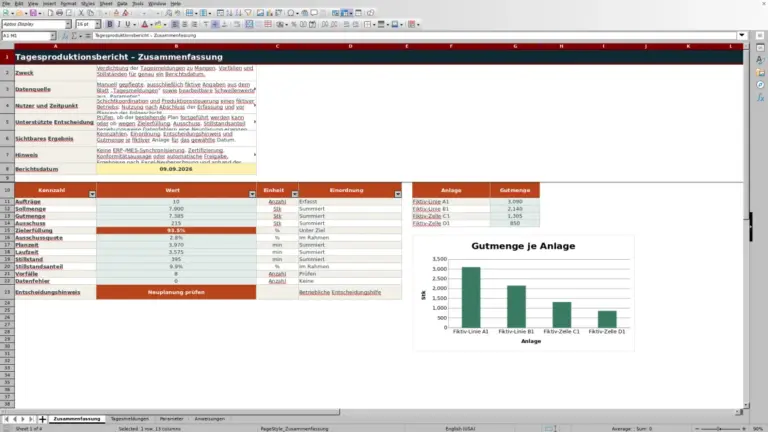768x432 pixels.
Task: Select the Zielerfüllung row label
Action: [x=34, y=230]
